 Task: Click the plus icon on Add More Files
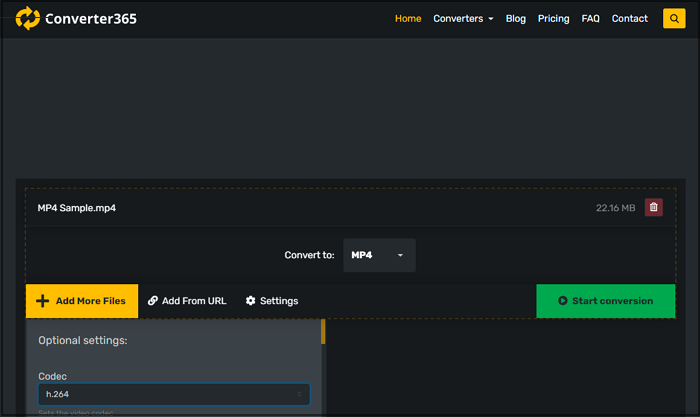click(x=42, y=301)
